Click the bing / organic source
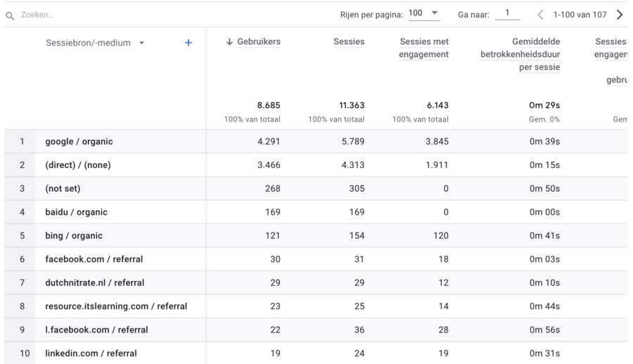The height and width of the screenshot is (364, 633). tap(74, 235)
